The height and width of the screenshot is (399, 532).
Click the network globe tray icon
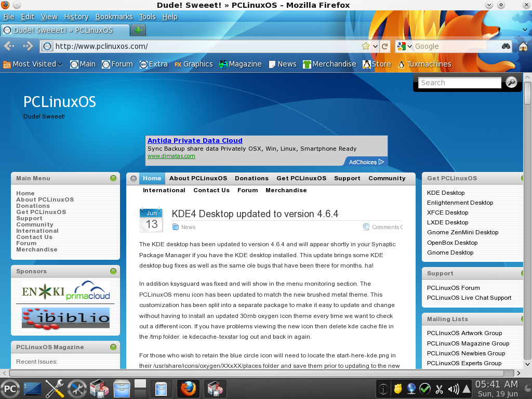(x=411, y=389)
